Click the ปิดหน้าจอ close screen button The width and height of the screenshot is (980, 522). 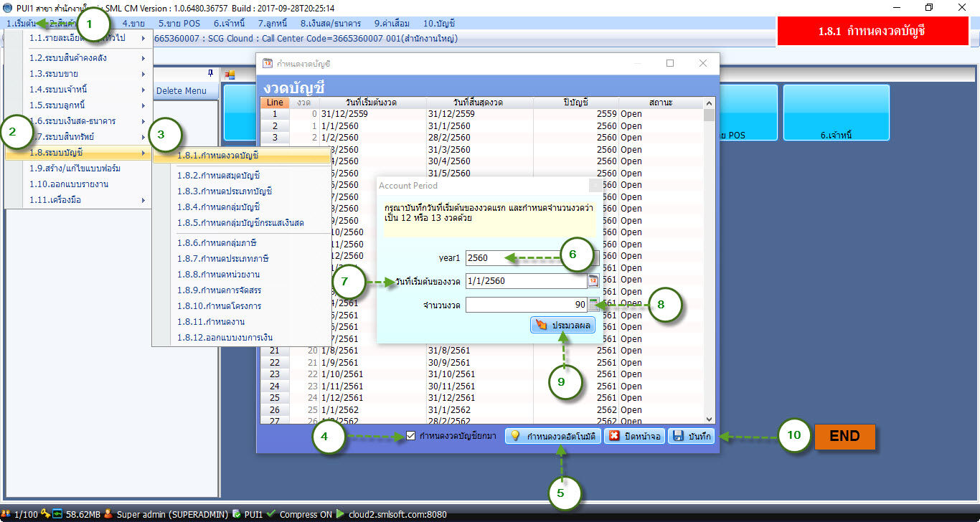pyautogui.click(x=635, y=436)
